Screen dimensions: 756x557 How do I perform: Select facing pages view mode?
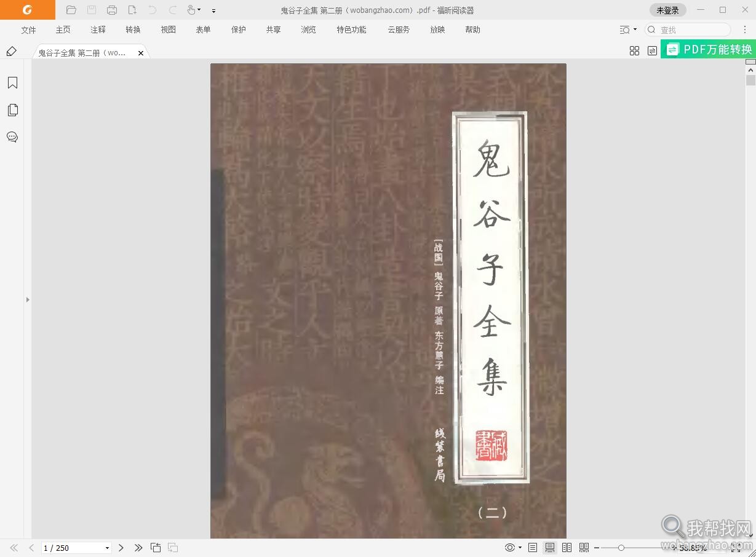[x=567, y=548]
